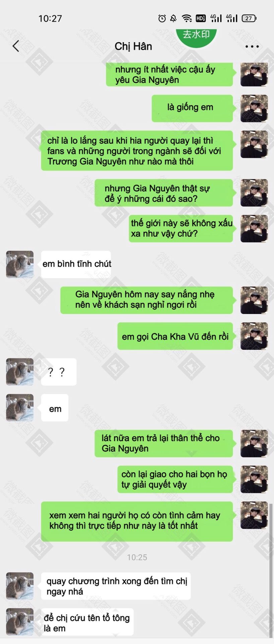Image resolution: width=274 pixels, height=644 pixels.
Task: Select the 'em bình tĩnh chút' message bubble
Action: 76,264
